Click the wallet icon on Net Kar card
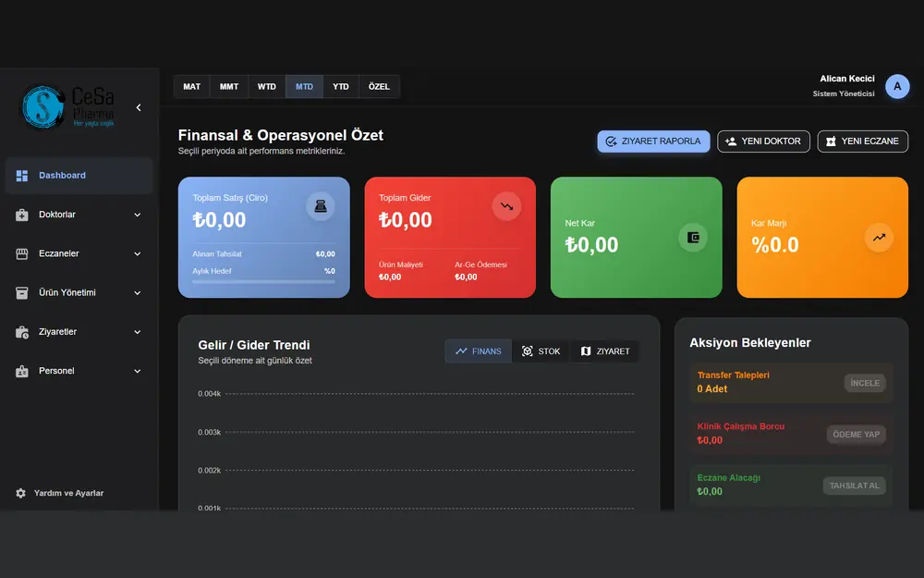The width and height of the screenshot is (924, 578). (x=693, y=238)
